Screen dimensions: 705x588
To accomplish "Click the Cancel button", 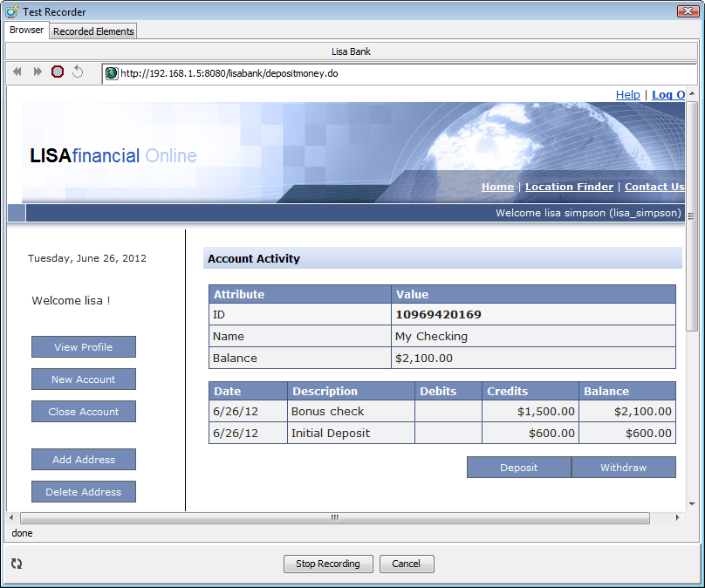I will pyautogui.click(x=407, y=564).
